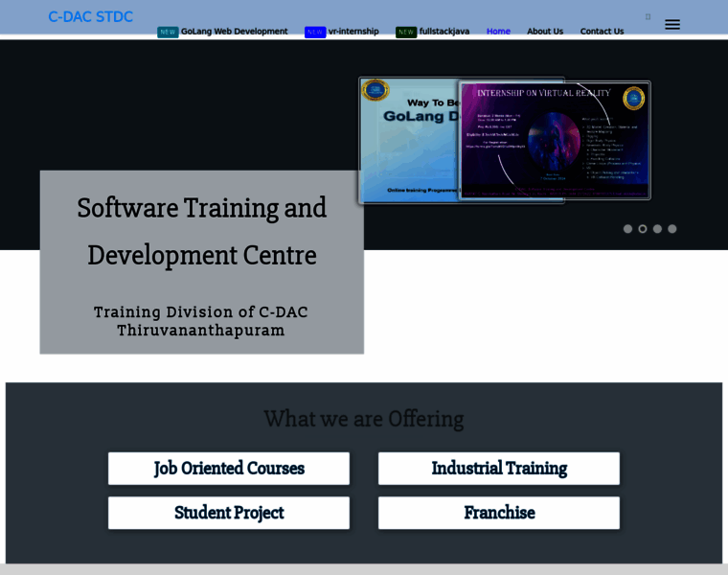Click the green NEW badge before fullstackjava

click(x=406, y=32)
